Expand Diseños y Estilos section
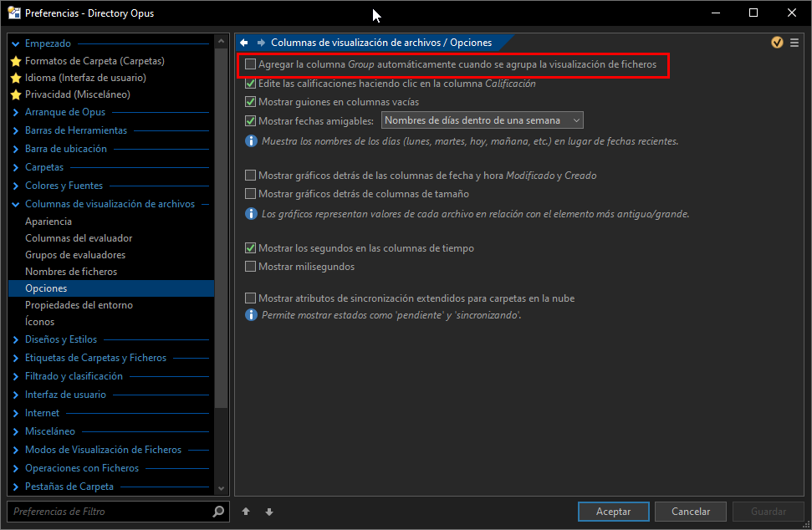 pyautogui.click(x=16, y=339)
